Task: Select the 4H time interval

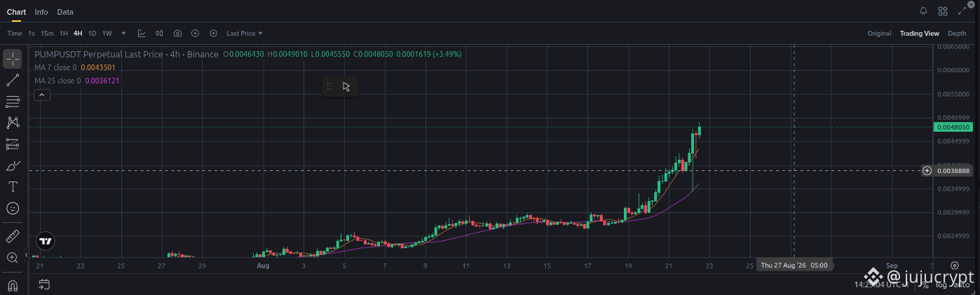Action: tap(78, 33)
